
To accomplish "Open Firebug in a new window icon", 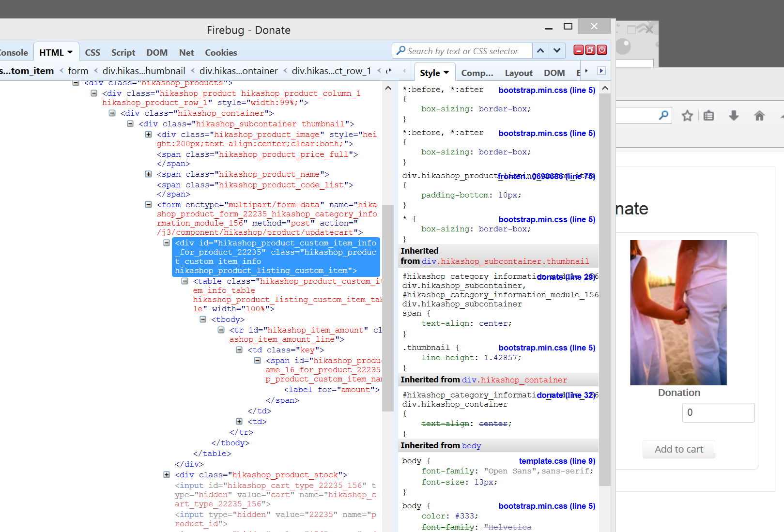I will 590,50.
